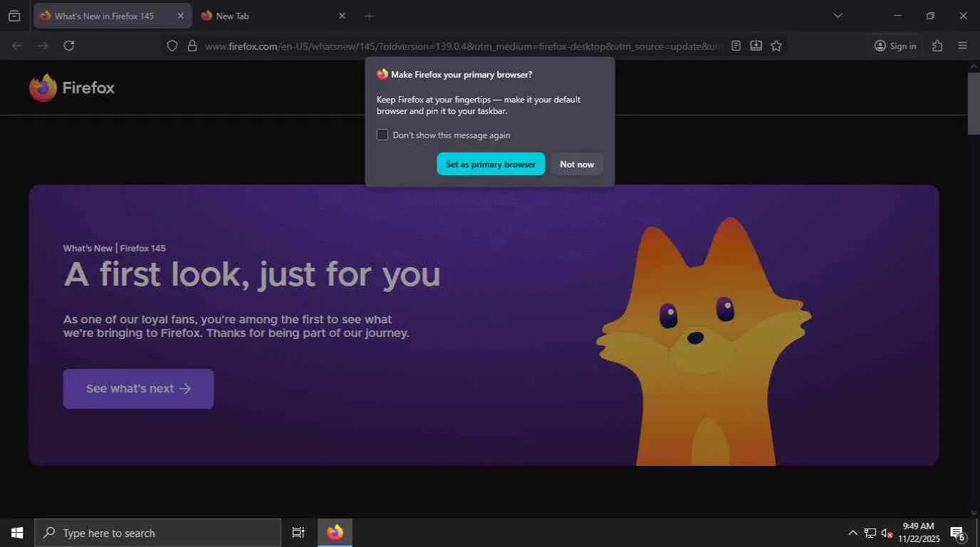Open the network status tray icon
Viewport: 980px width, 547px height.
[870, 533]
